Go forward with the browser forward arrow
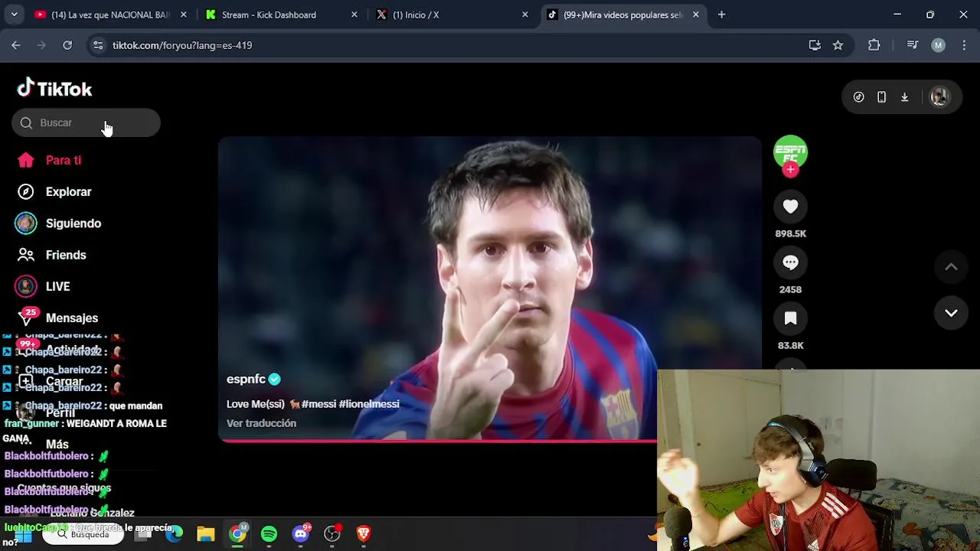 [42, 45]
